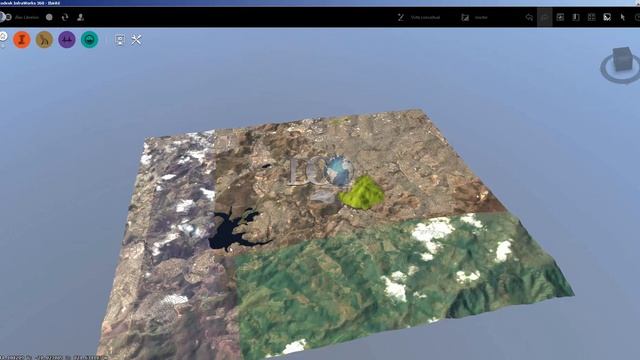Click the four-pane grid layout icon
640x360 pixels.
point(591,17)
